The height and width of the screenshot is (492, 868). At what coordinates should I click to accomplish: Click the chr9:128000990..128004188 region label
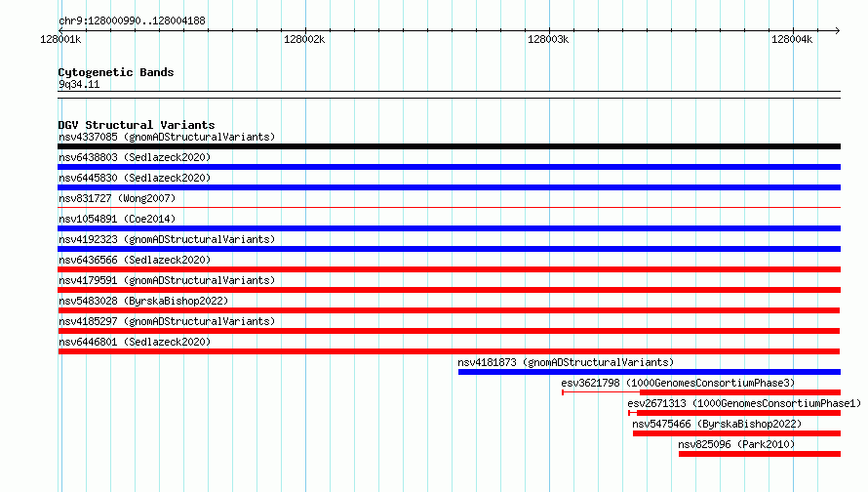click(132, 20)
